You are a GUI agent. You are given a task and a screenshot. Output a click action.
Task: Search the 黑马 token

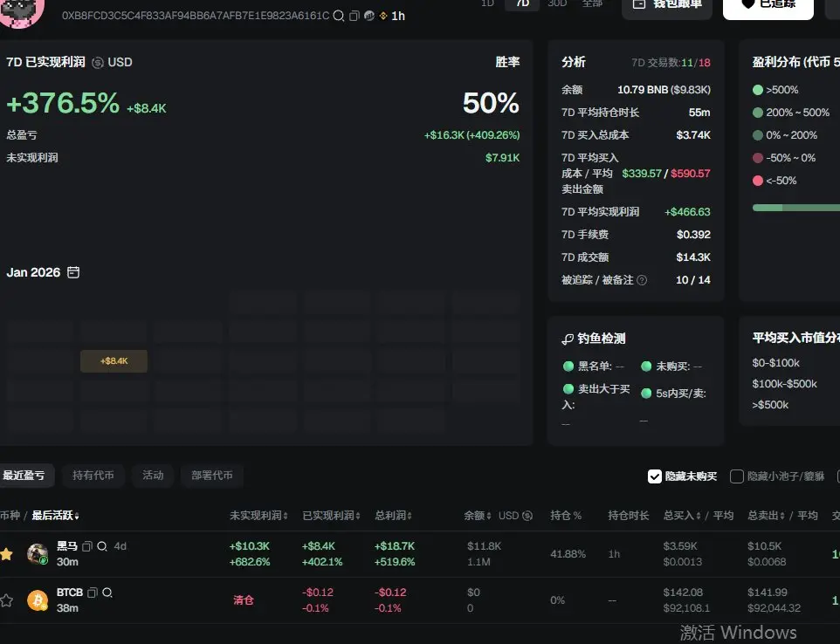coord(102,546)
